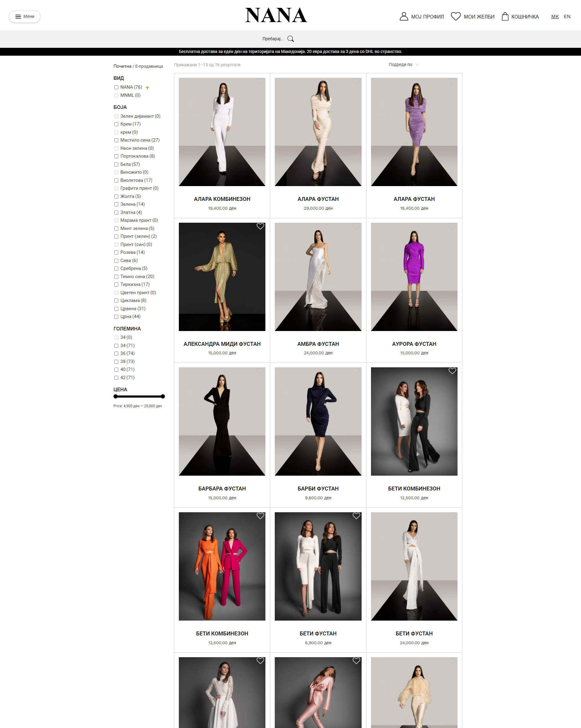Check the Тиркизна (17) filter

116,284
